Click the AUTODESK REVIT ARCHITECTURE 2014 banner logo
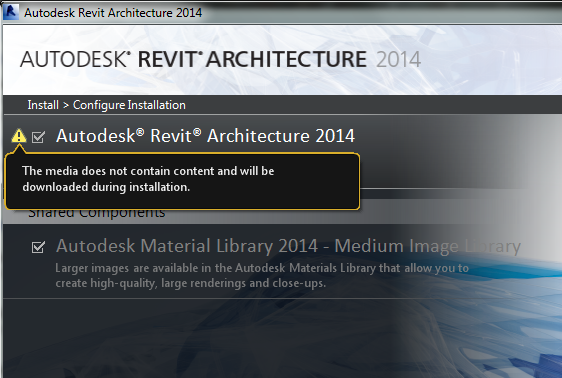Image resolution: width=562 pixels, height=378 pixels. tap(220, 59)
